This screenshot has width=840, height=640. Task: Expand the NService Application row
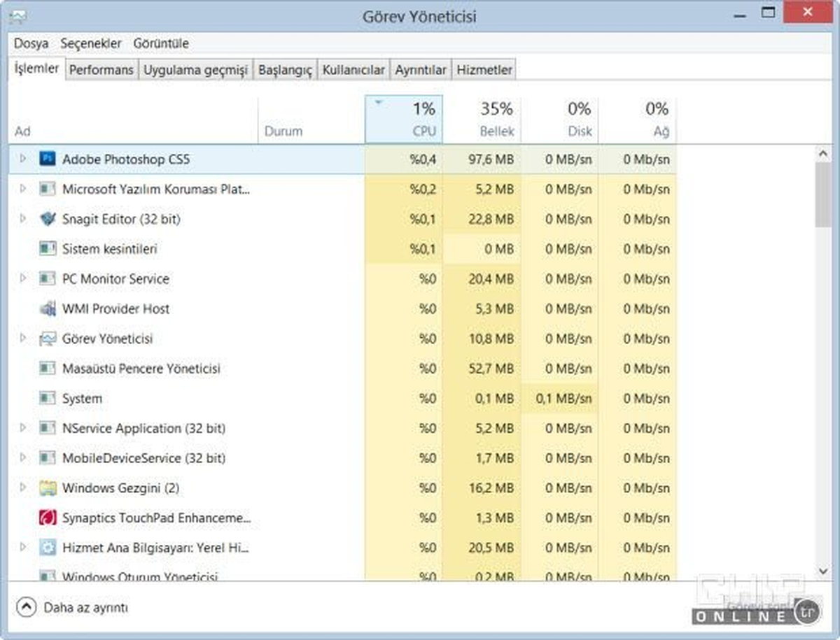click(x=22, y=428)
